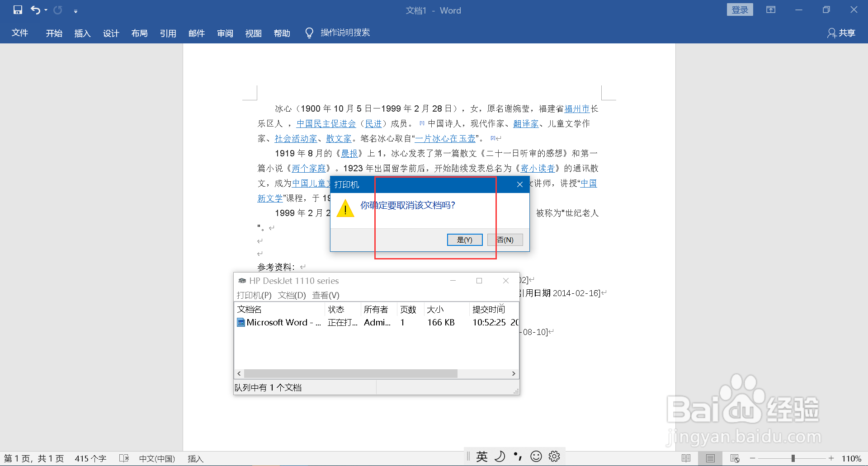Open the 布局 tab
Image resolution: width=868 pixels, height=466 pixels.
(x=140, y=33)
